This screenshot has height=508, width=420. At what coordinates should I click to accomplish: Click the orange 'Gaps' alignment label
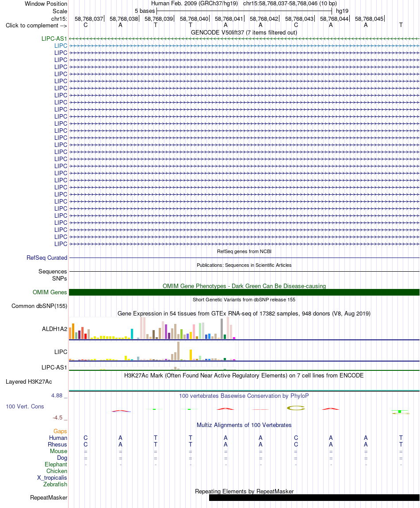coord(60,431)
